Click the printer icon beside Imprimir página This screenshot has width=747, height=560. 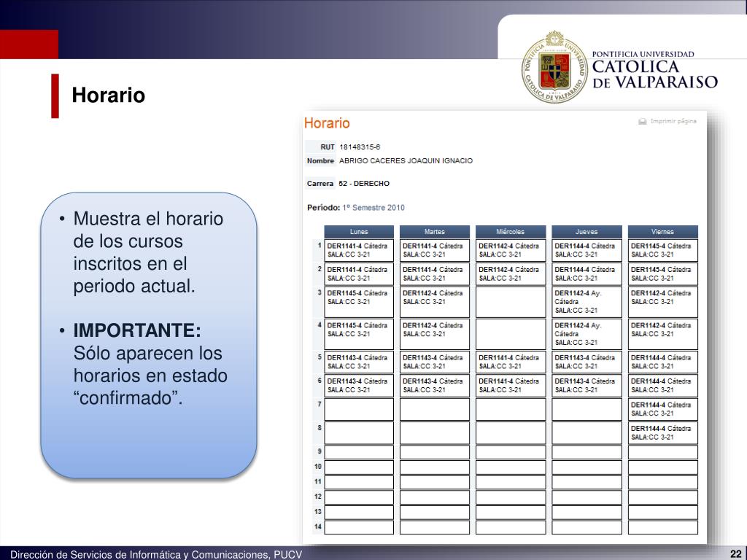point(642,122)
